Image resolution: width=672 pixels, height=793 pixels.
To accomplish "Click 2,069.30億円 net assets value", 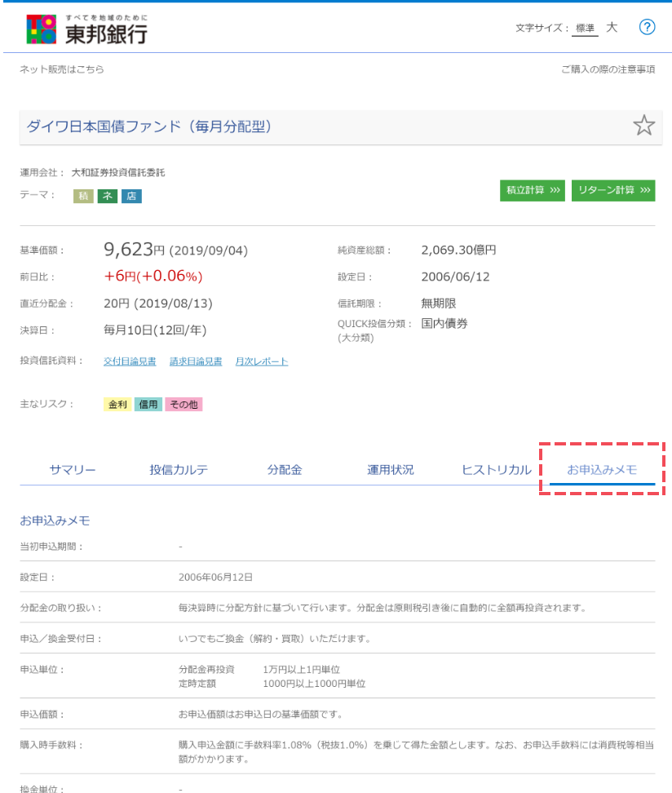I will [x=458, y=250].
